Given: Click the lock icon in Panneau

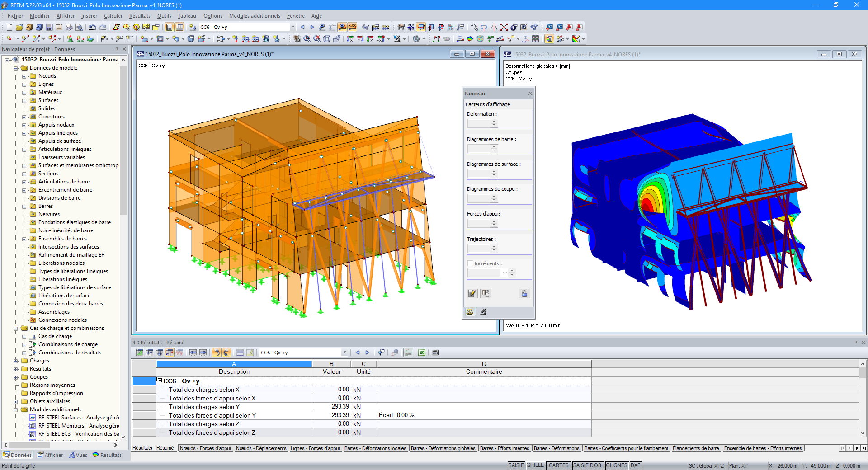Looking at the screenshot, I should point(524,293).
